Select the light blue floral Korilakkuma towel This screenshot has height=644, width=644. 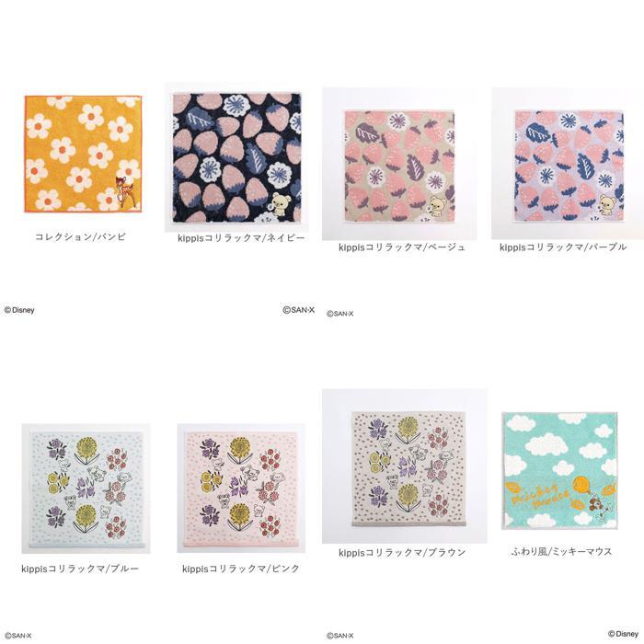(86, 489)
